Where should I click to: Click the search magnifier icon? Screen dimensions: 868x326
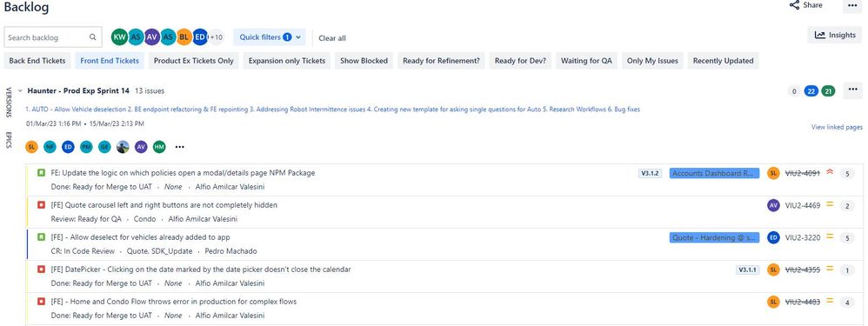pyautogui.click(x=92, y=37)
